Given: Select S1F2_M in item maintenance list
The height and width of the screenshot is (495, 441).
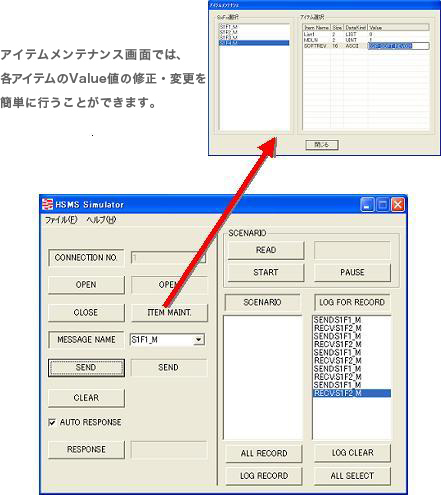Looking at the screenshot, I should click(x=254, y=32).
